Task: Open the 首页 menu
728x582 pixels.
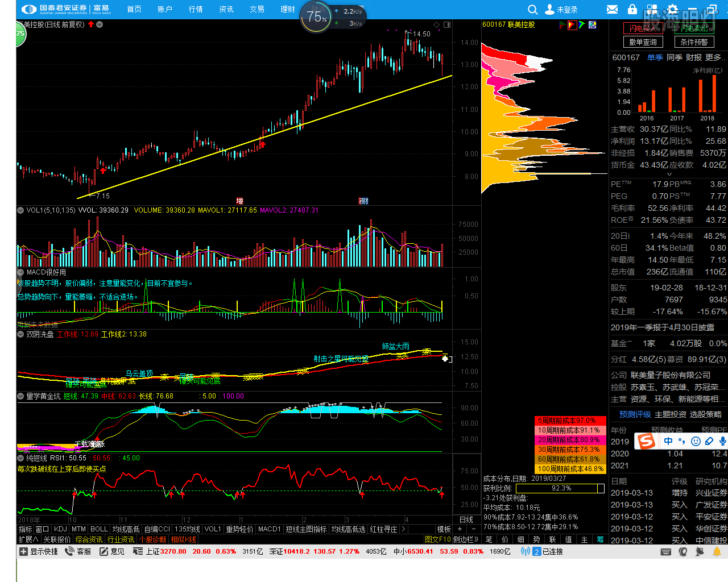Action: [x=134, y=9]
